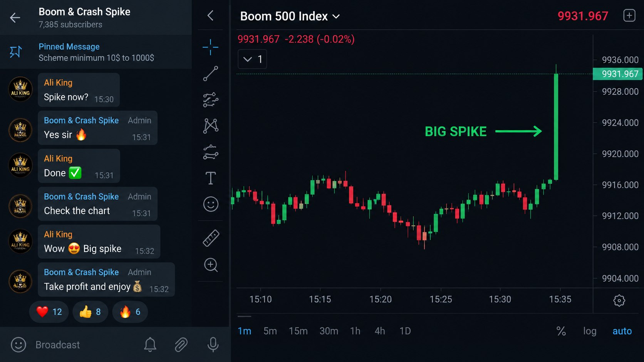Toggle the heart reaction with 12
The height and width of the screenshot is (362, 644).
coord(49,312)
